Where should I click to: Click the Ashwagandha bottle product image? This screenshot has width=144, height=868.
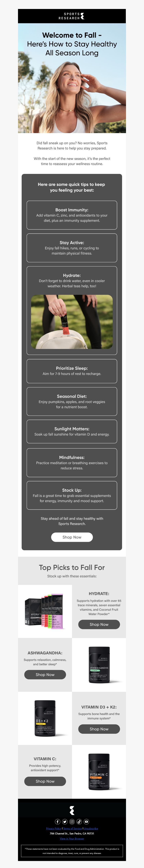tap(99, 665)
